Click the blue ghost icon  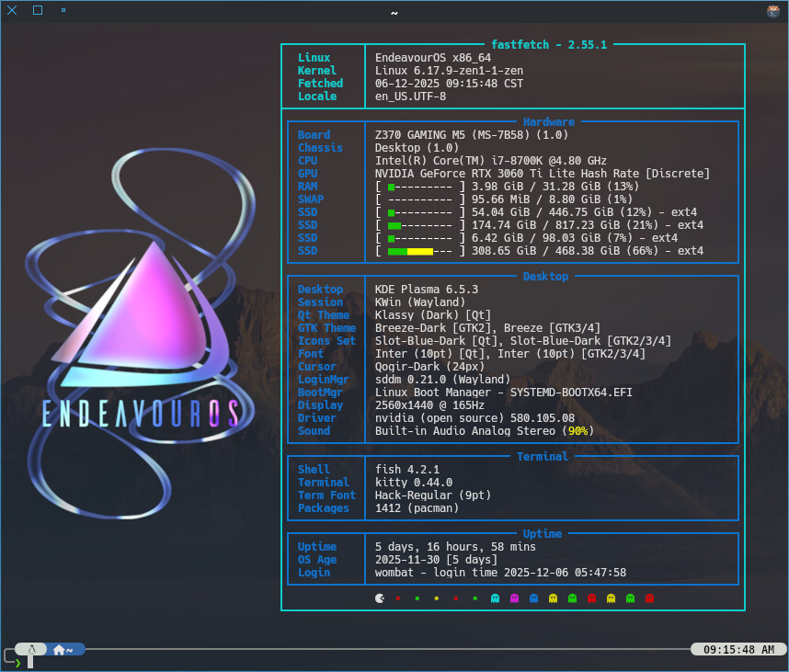533,598
